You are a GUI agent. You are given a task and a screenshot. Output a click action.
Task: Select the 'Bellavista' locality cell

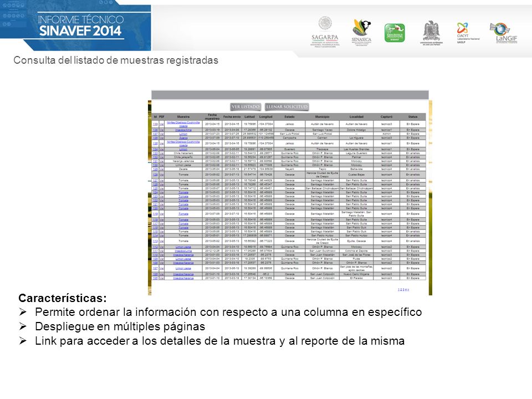point(356,169)
